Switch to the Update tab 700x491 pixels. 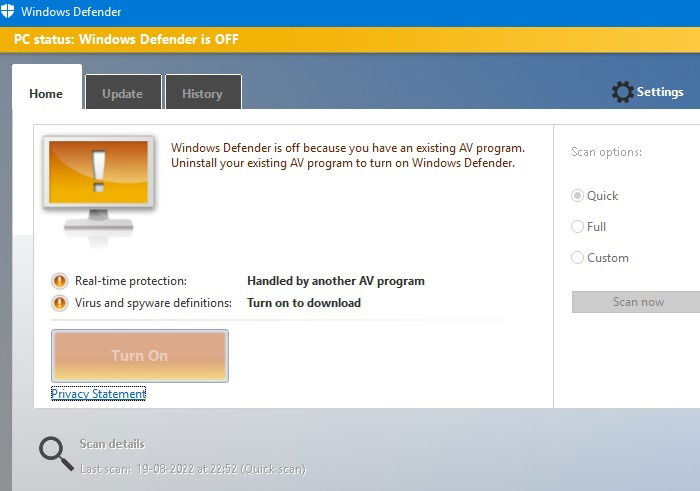[x=123, y=92]
